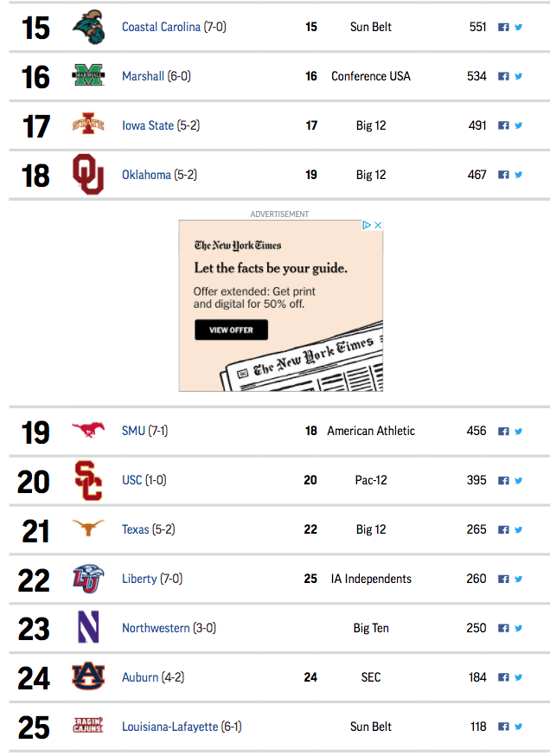Share SMU ranking on Facebook
This screenshot has height=756, width=550.
(503, 432)
